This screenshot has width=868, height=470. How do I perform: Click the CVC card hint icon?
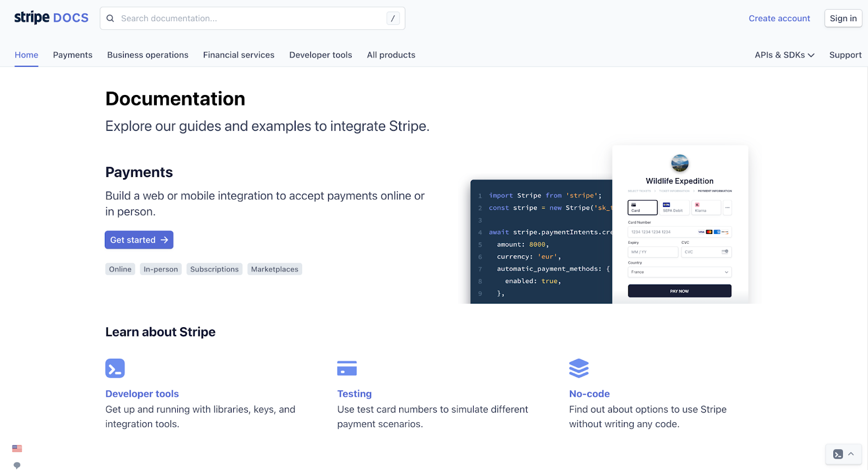pos(725,251)
